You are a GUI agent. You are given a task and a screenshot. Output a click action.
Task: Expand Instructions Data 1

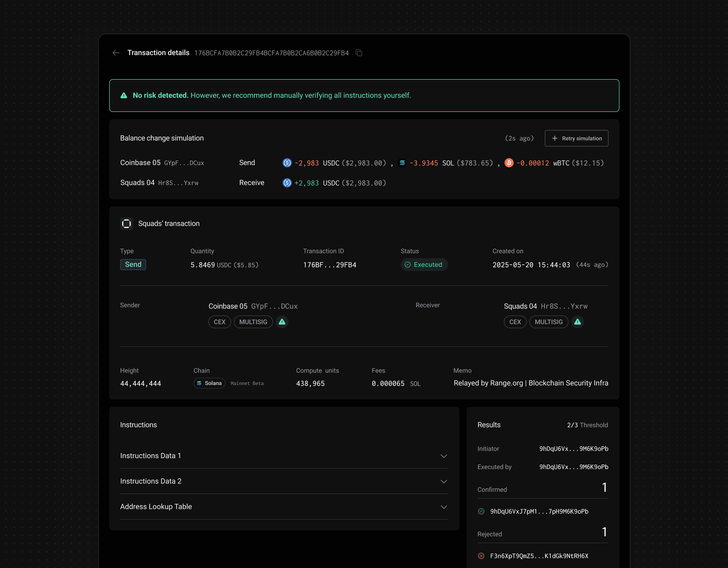[284, 456]
